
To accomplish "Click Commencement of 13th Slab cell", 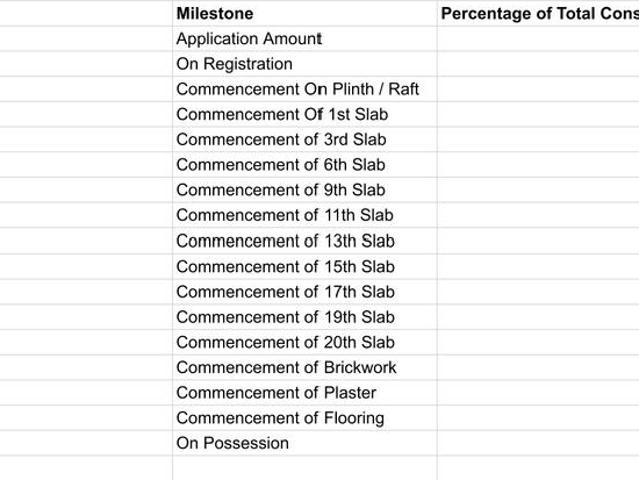I will point(305,241).
